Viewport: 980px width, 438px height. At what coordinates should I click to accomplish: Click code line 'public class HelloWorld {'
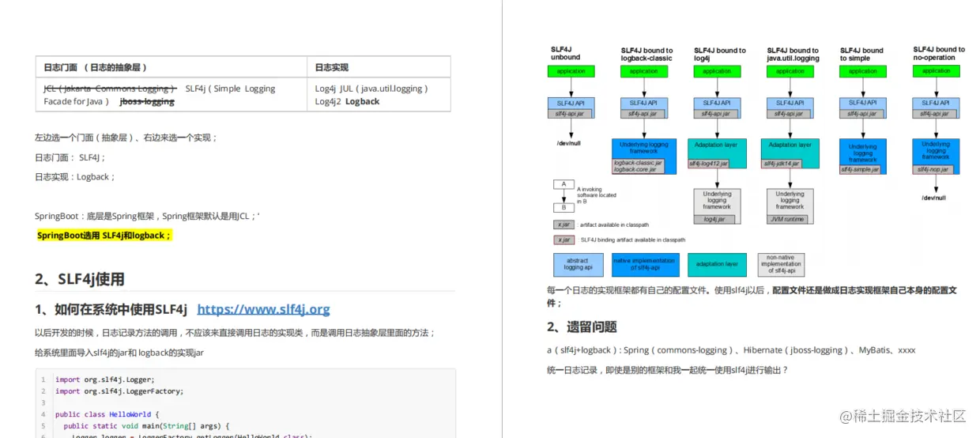click(x=107, y=414)
